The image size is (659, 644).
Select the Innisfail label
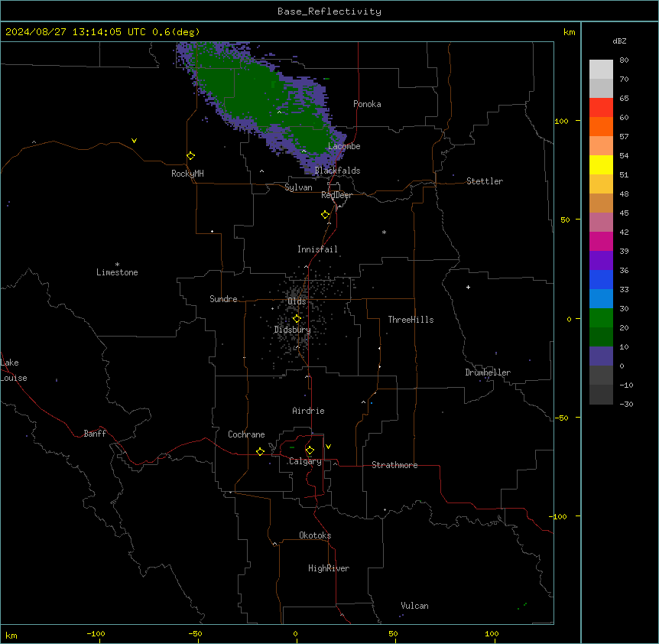[317, 249]
